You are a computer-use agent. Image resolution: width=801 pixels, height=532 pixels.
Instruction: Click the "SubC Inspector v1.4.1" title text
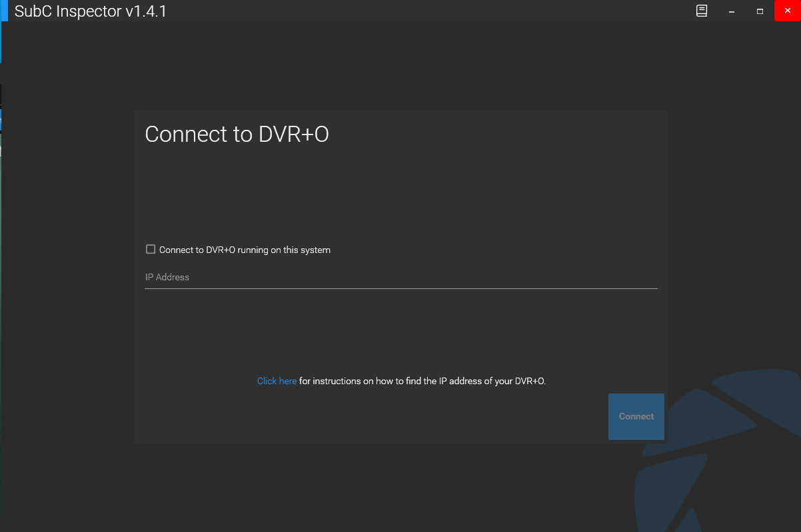[x=91, y=11]
